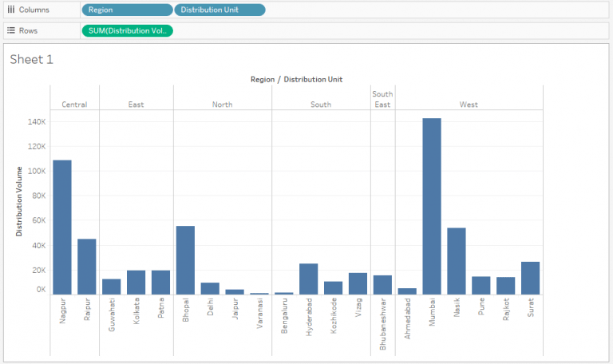The width and height of the screenshot is (613, 364).
Task: Click the SUM(Distribution Volume) pill in Rows
Action: 127,30
